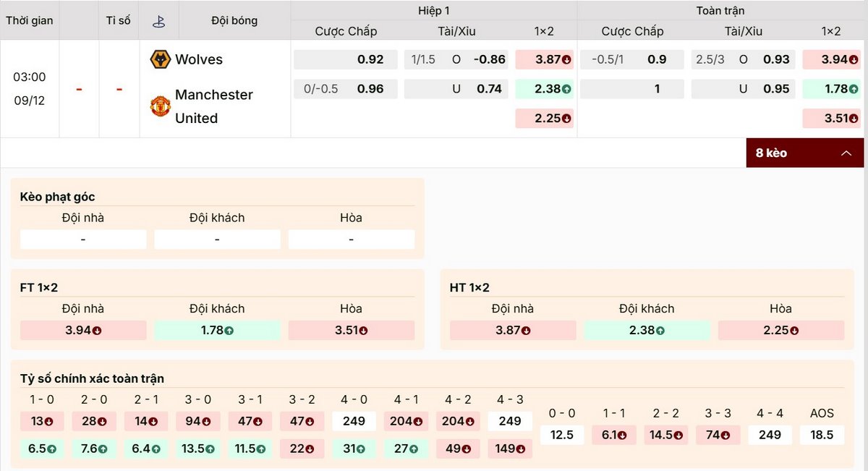Click the 13 odds under 1-0 score

tap(41, 421)
